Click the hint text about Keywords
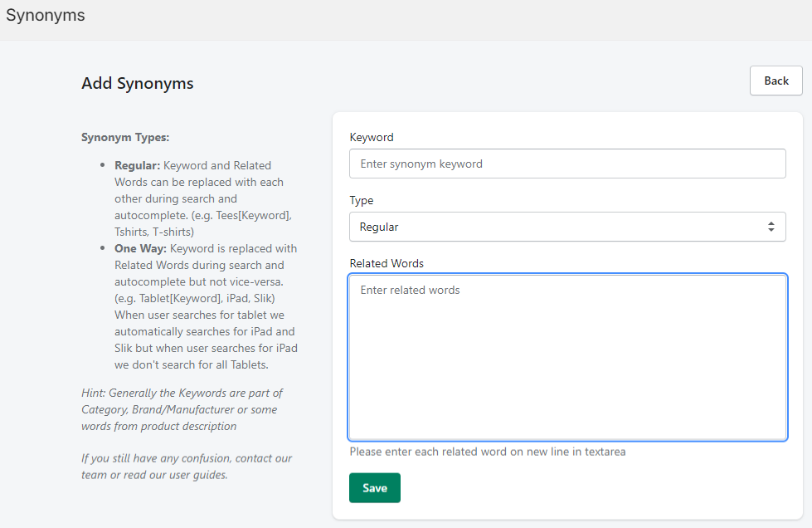 [x=182, y=409]
